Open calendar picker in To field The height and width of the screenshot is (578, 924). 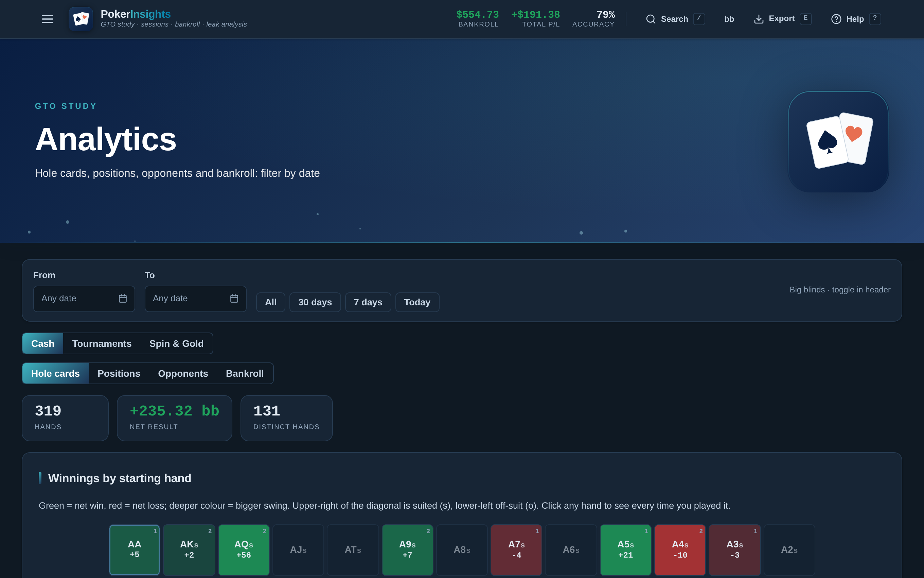pyautogui.click(x=234, y=299)
